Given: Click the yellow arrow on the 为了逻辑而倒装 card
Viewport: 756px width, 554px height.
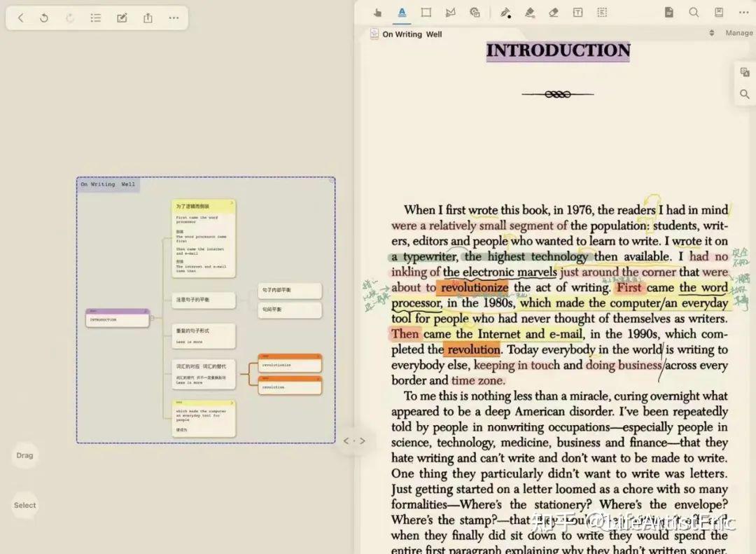Looking at the screenshot, I should [x=232, y=203].
